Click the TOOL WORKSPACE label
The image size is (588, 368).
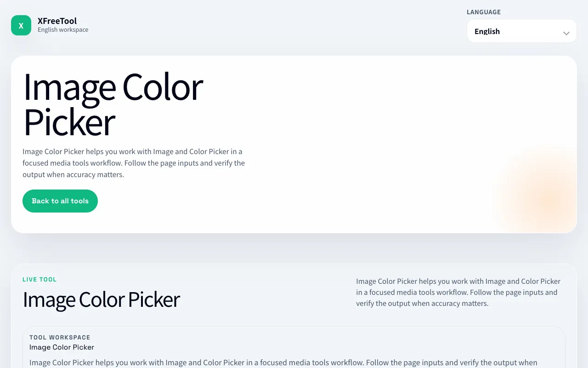coord(60,337)
